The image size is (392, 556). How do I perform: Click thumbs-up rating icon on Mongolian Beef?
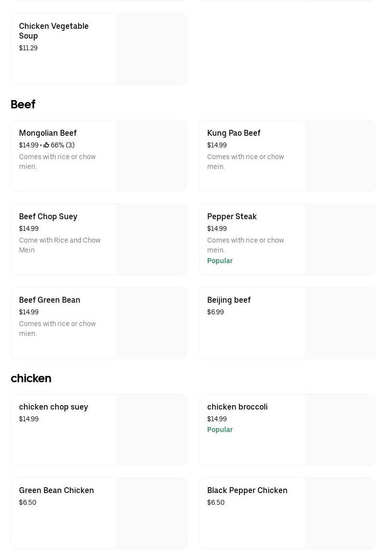[46, 145]
